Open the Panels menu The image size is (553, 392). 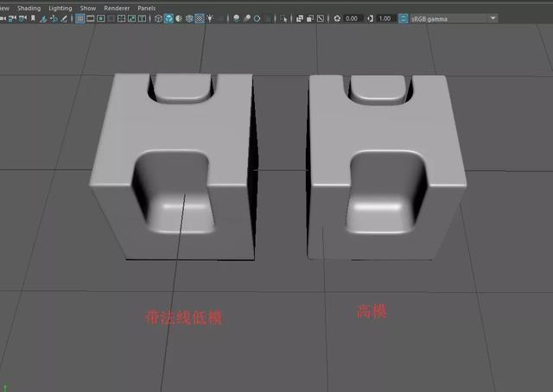pos(146,8)
